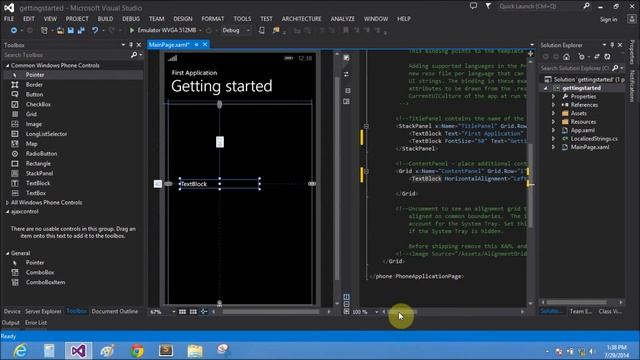Open the Output tab
Screen dimensions: 640x360
(x=11, y=323)
